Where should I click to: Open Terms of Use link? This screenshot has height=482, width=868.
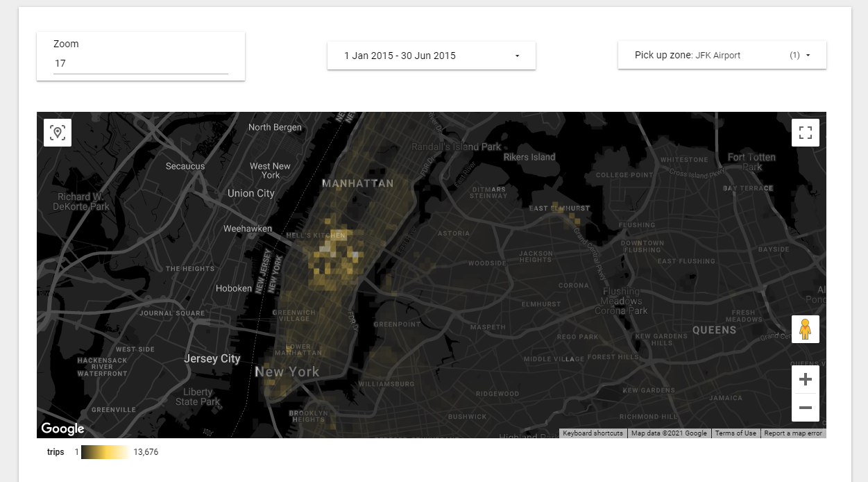click(x=735, y=433)
